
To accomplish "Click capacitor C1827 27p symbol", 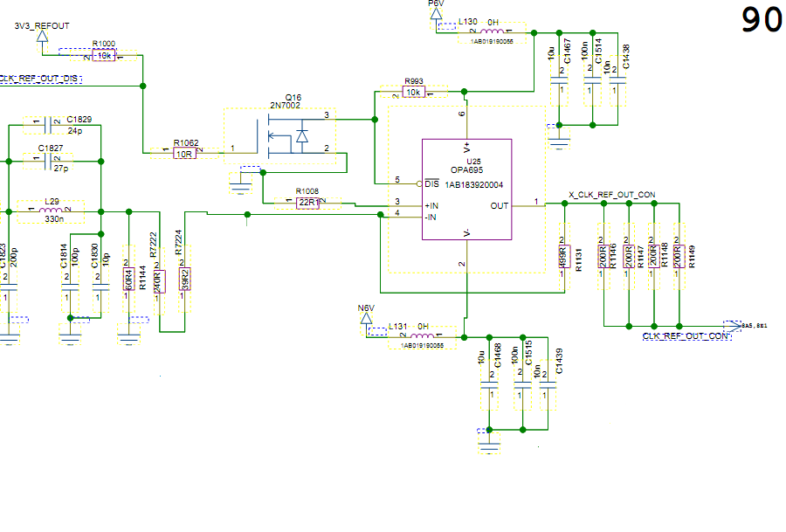I will (48, 162).
